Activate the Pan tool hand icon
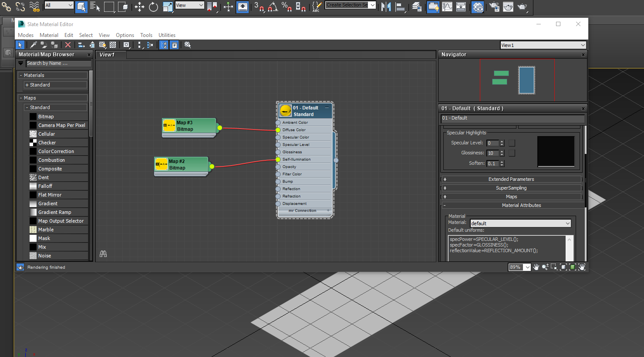Viewport: 644px width, 357px height. pyautogui.click(x=536, y=267)
